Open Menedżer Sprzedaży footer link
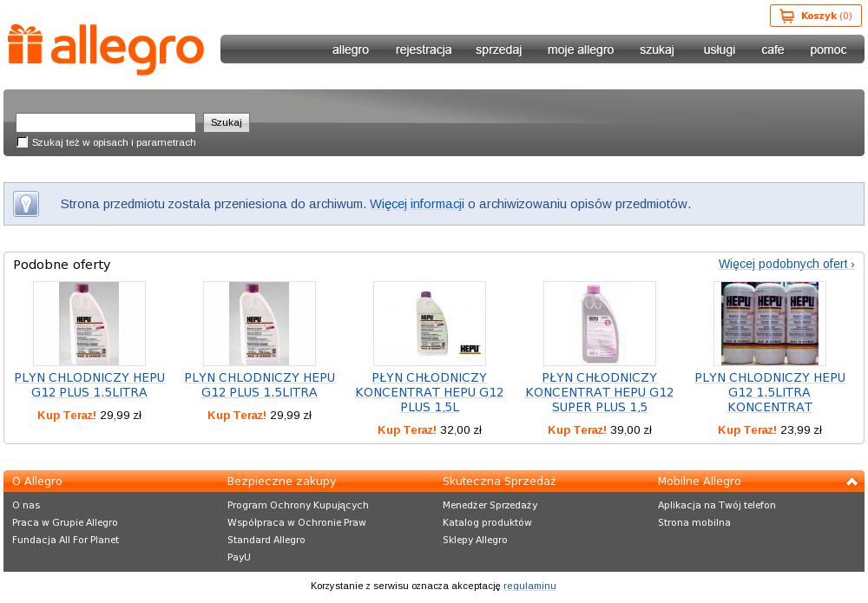 tap(490, 505)
